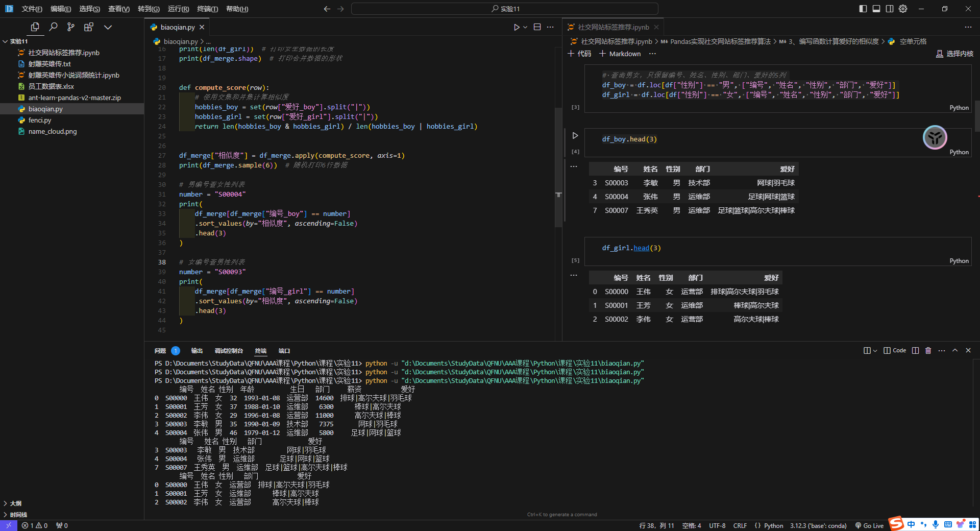Start Go Live server
The image size is (980, 531).
pos(869,525)
